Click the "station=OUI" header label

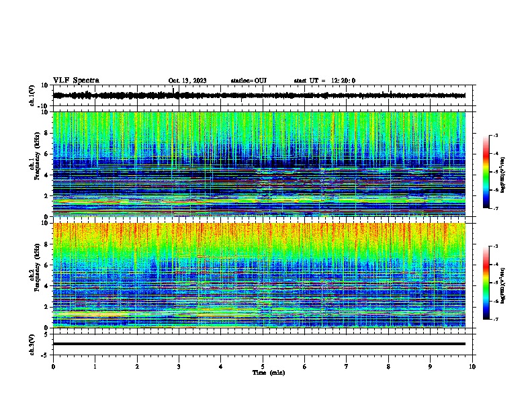coord(249,81)
